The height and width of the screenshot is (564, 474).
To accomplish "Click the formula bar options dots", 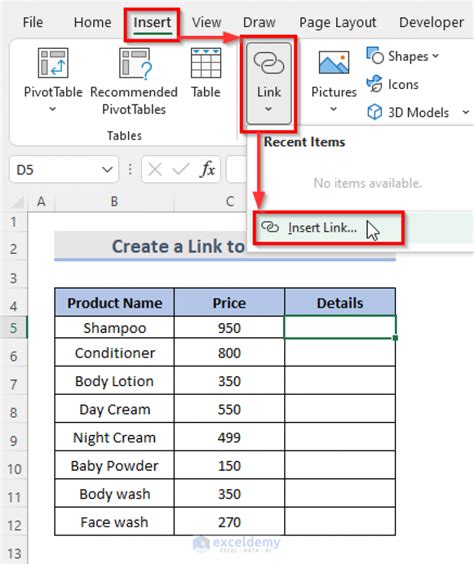I will [130, 169].
